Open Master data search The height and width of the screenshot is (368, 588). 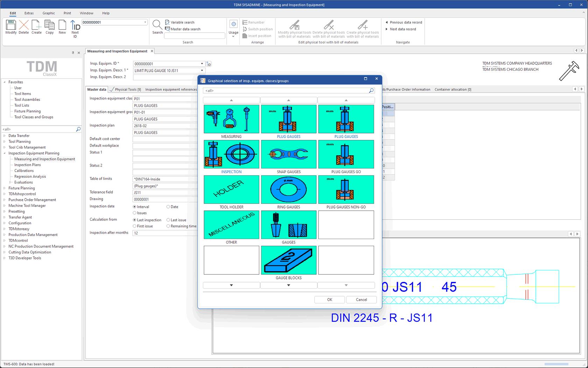coord(183,29)
